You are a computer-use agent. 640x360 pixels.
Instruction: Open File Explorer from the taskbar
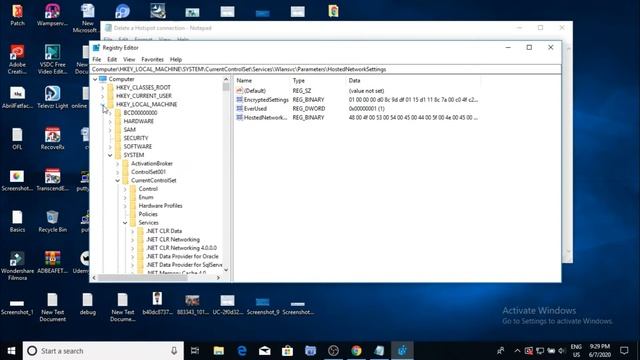click(219, 351)
